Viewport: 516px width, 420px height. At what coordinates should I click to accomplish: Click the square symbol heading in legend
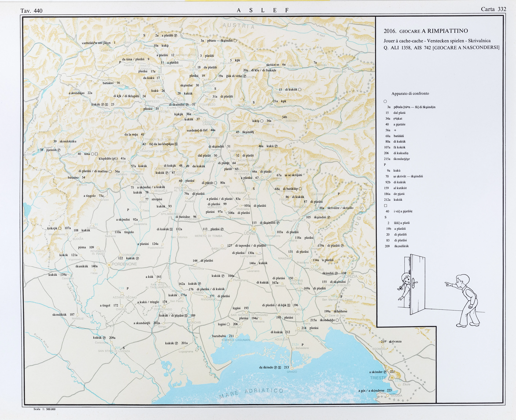pos(386,206)
